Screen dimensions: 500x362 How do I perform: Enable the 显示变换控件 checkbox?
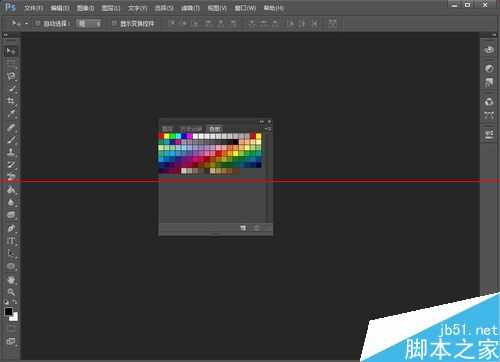(x=114, y=23)
